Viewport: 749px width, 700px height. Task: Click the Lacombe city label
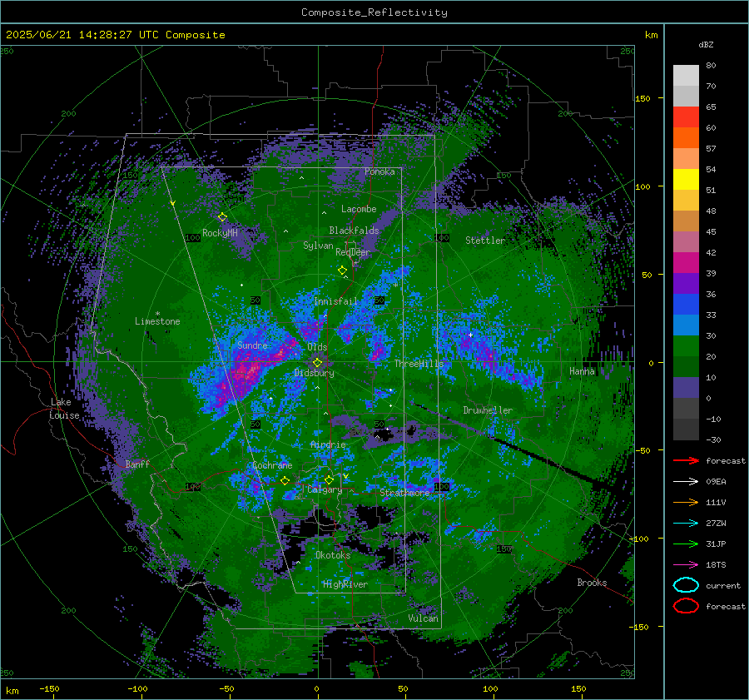coord(359,209)
